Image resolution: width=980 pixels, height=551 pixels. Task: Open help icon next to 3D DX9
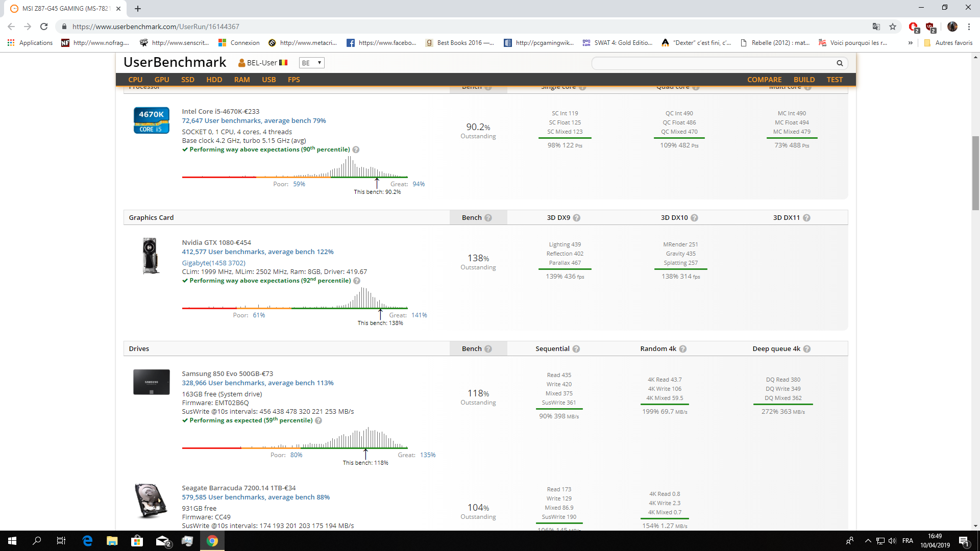click(x=577, y=218)
